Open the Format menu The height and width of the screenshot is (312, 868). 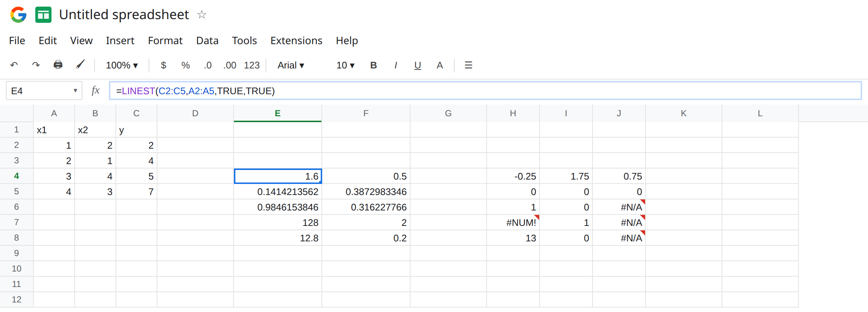(x=165, y=40)
